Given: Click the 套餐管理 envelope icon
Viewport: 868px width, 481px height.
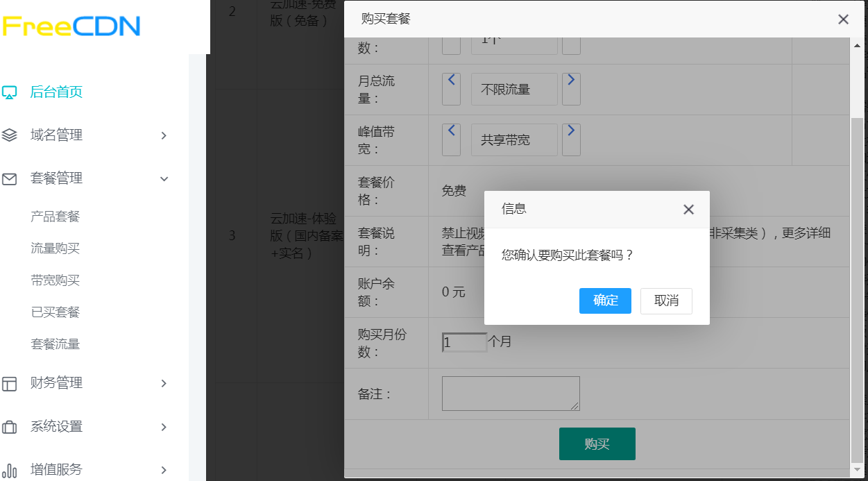Looking at the screenshot, I should 9,179.
